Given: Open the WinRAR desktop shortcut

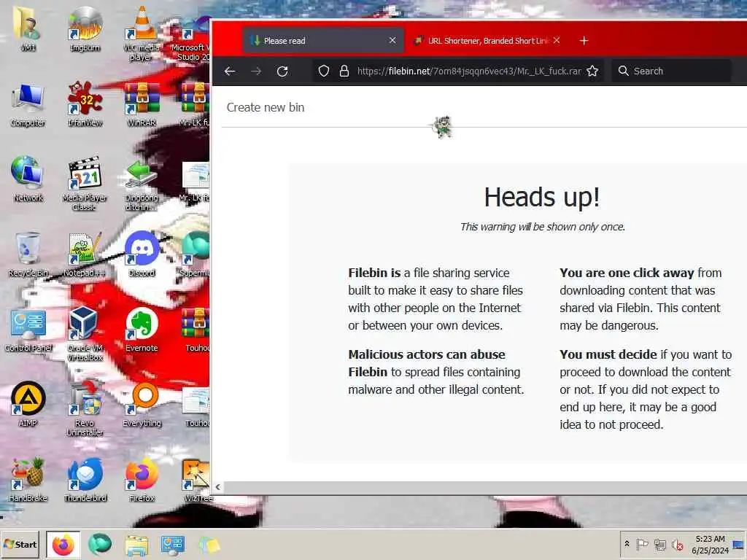Looking at the screenshot, I should (142, 105).
